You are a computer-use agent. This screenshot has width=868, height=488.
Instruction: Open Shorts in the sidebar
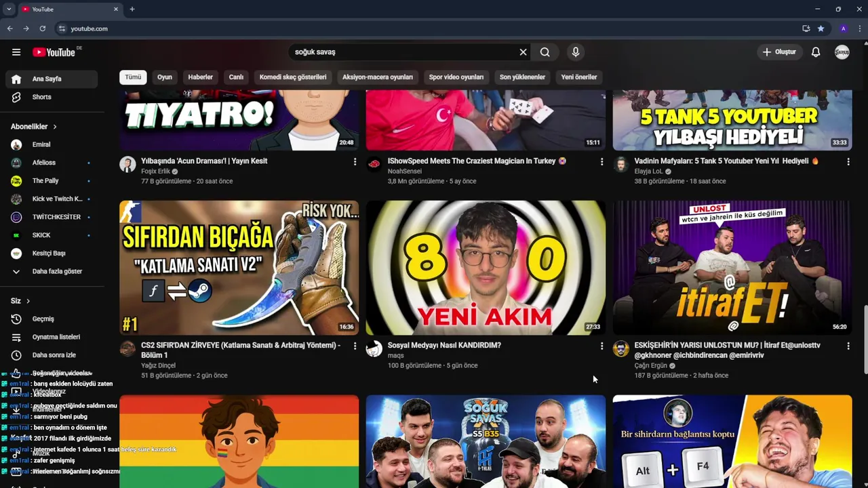[x=52, y=97]
